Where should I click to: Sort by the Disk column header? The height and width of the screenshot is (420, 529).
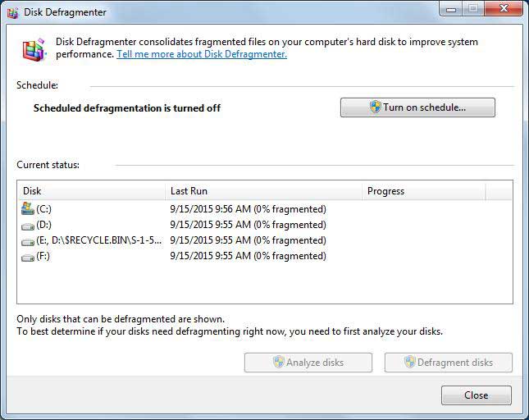[91, 190]
